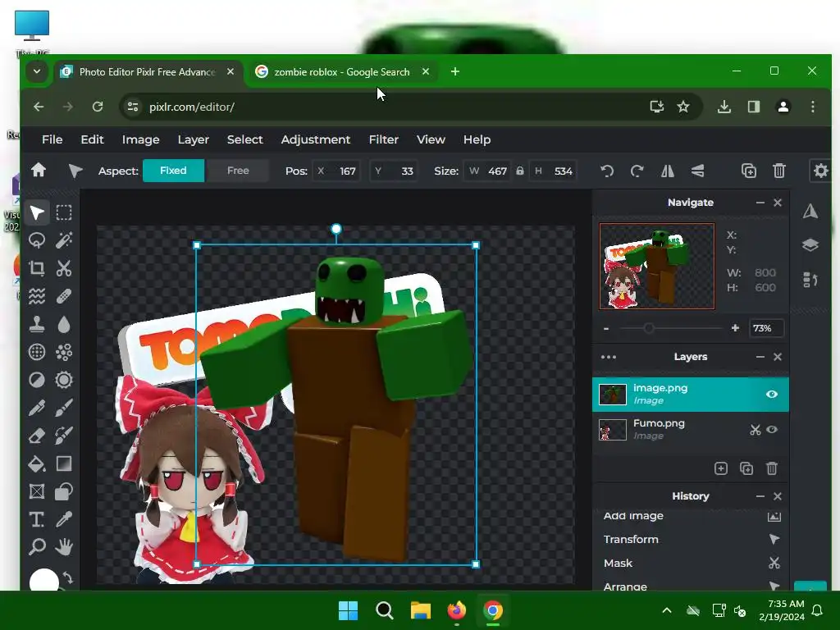The height and width of the screenshot is (630, 840).
Task: Click the Navigate zoom slider
Action: coord(670,328)
